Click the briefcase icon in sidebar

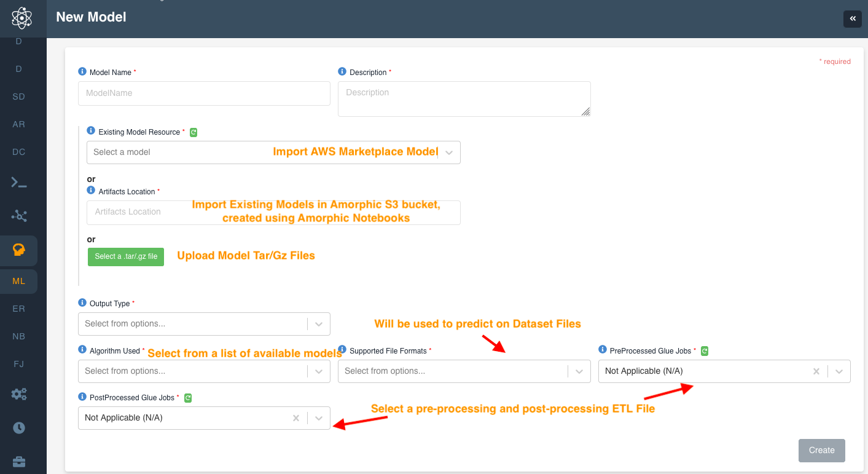point(19,461)
